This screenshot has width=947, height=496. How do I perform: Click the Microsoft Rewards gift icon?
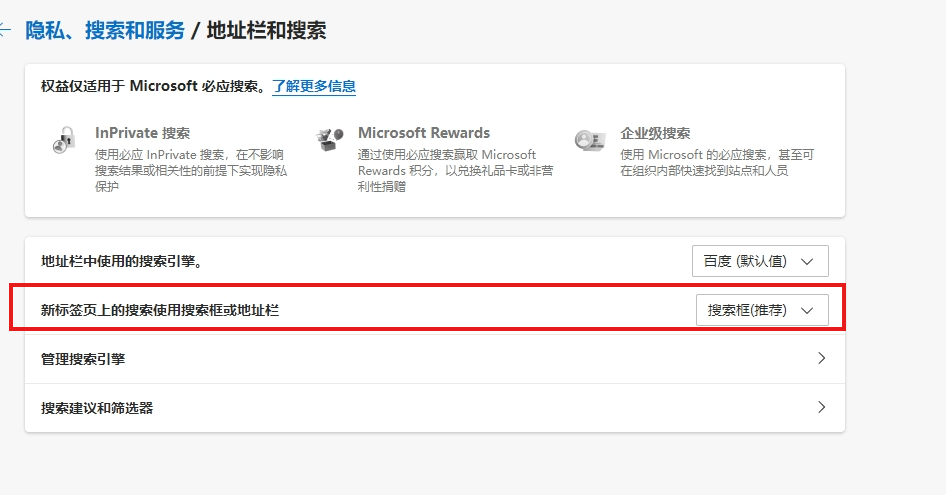[330, 140]
